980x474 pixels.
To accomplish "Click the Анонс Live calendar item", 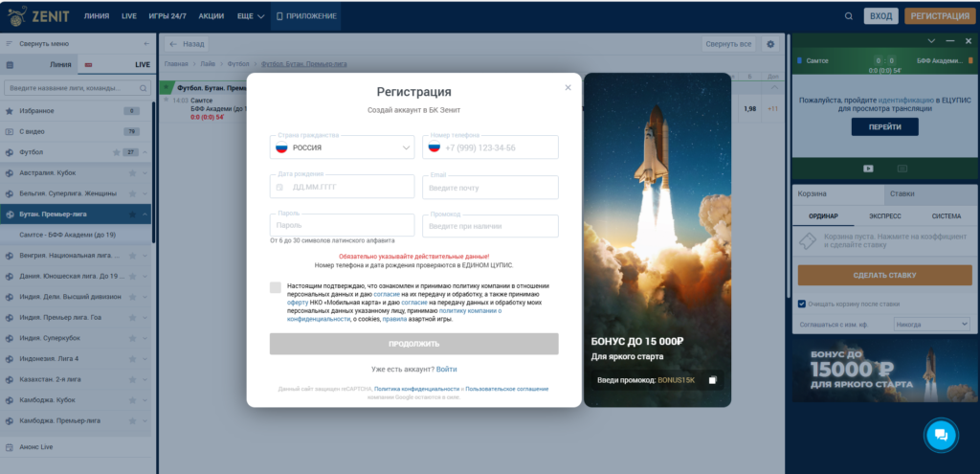I will tap(76, 447).
